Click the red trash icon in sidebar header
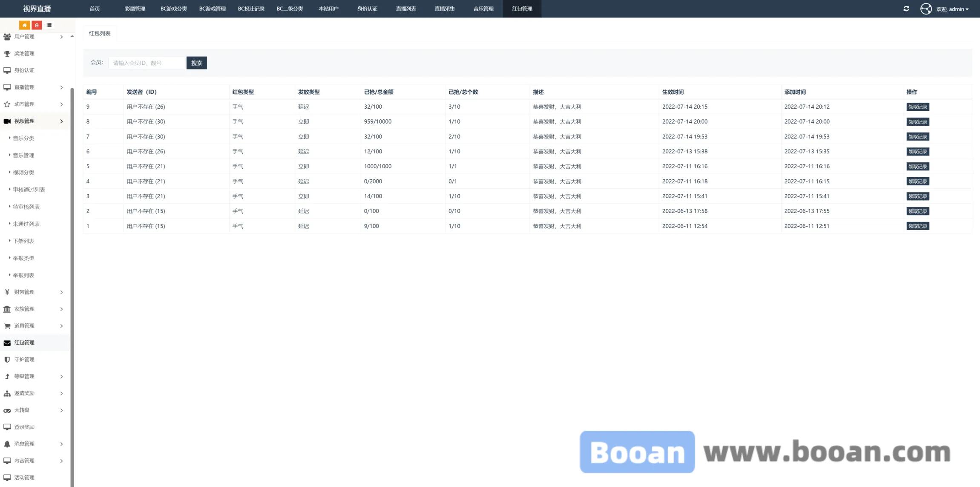This screenshot has height=487, width=980. tap(37, 25)
